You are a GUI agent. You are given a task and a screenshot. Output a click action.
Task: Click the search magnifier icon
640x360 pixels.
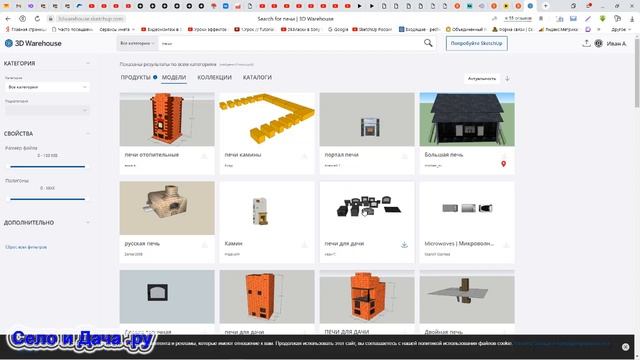pos(428,43)
